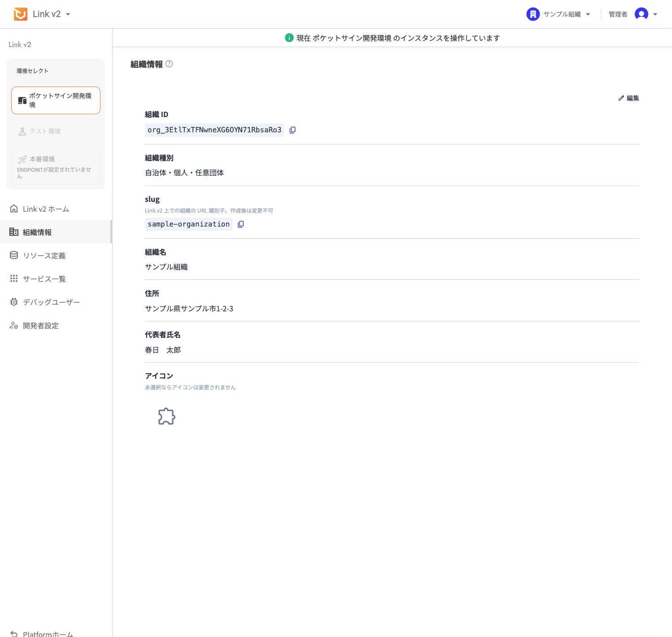The height and width of the screenshot is (637, 672).
Task: Open 組織情報 in sidebar
Action: click(56, 232)
